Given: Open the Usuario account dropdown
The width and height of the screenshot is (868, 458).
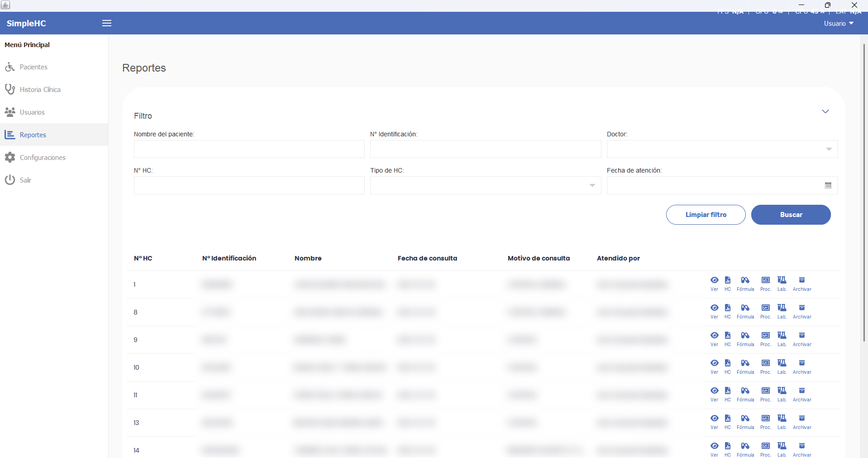Looking at the screenshot, I should 839,24.
